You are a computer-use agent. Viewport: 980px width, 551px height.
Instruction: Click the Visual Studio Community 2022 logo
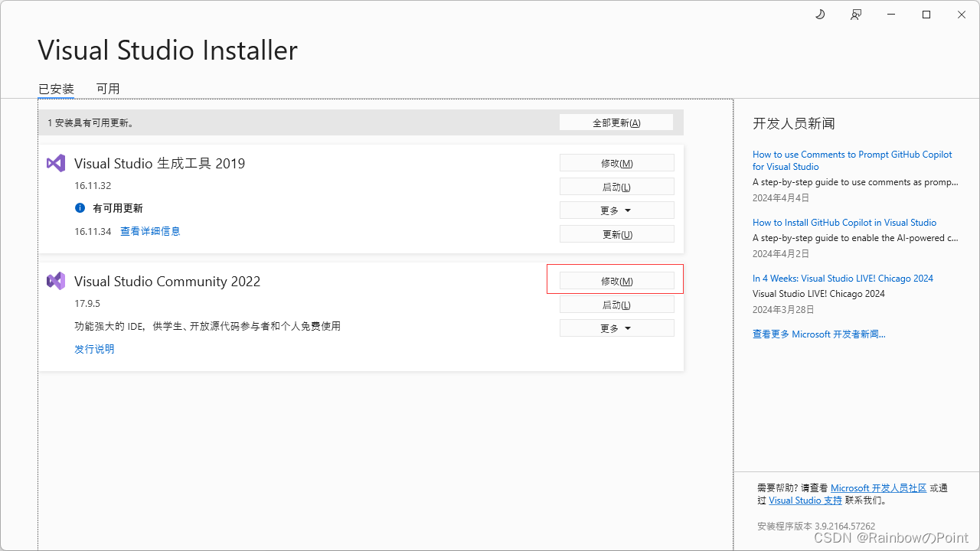click(x=56, y=281)
